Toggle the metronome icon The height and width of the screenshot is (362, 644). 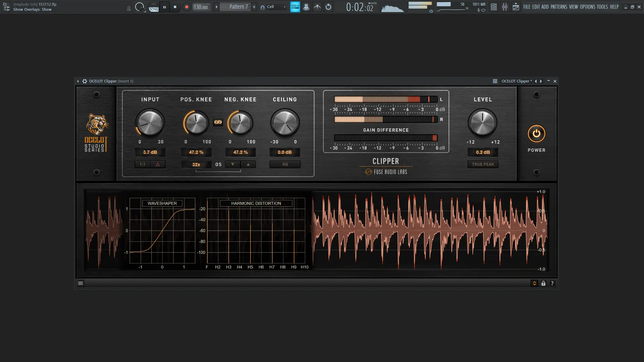[306, 7]
